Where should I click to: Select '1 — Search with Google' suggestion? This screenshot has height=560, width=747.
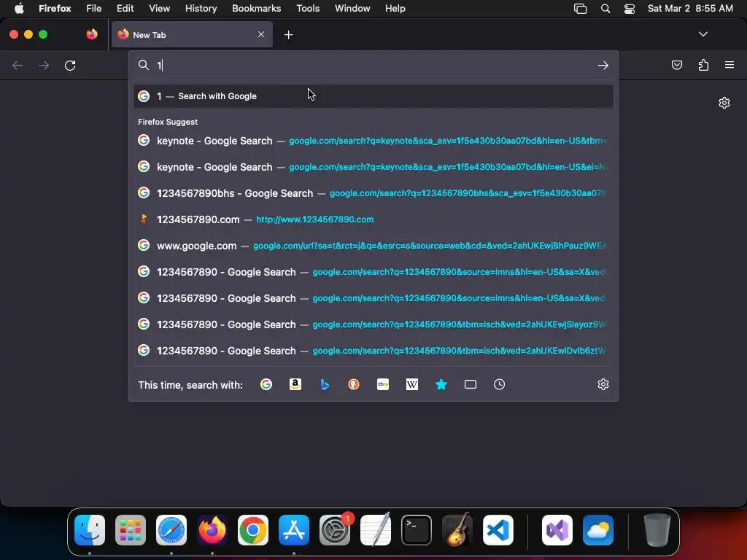[373, 96]
